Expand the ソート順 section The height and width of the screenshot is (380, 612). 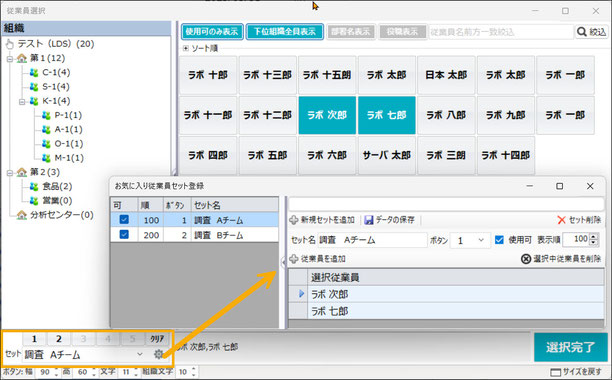click(x=186, y=48)
